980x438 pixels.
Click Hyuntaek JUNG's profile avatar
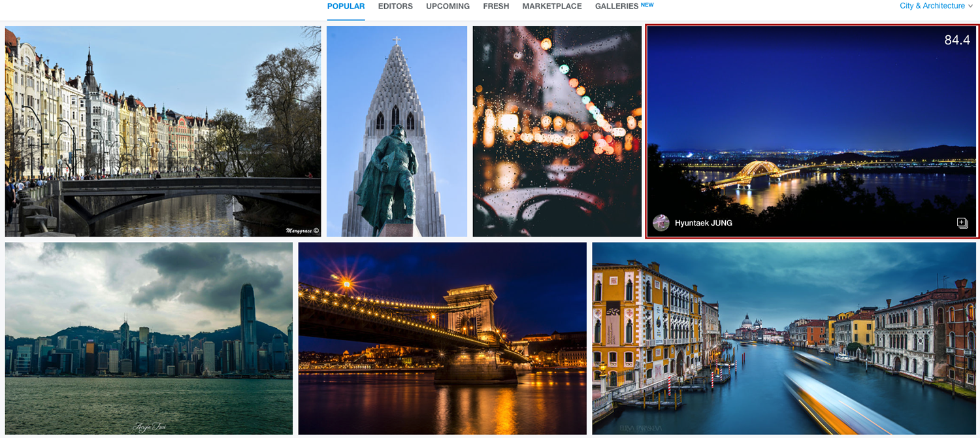(x=661, y=223)
